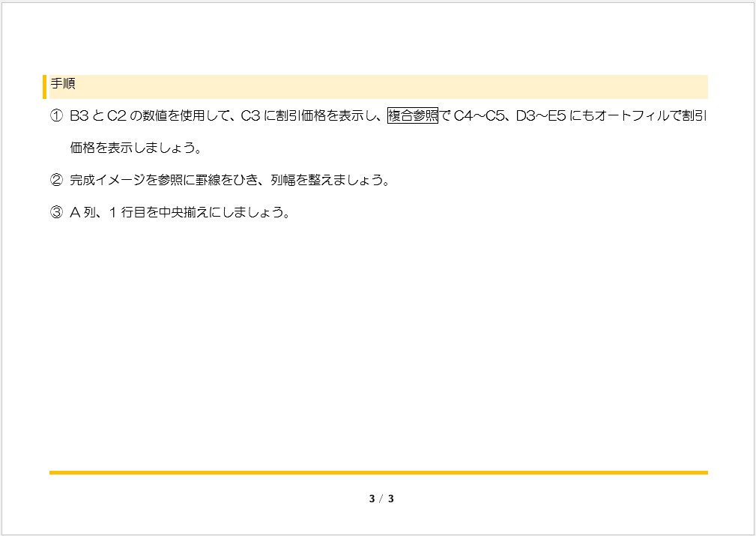Screen dimensions: 756x536
Task: Click step ③ about 中央揃え
Action: (x=170, y=212)
